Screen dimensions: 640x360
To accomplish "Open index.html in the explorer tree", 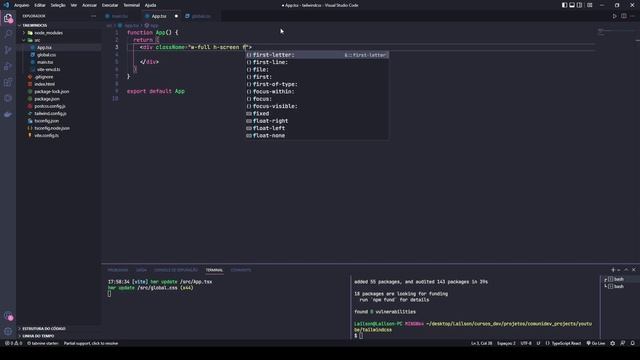I will click(x=44, y=84).
